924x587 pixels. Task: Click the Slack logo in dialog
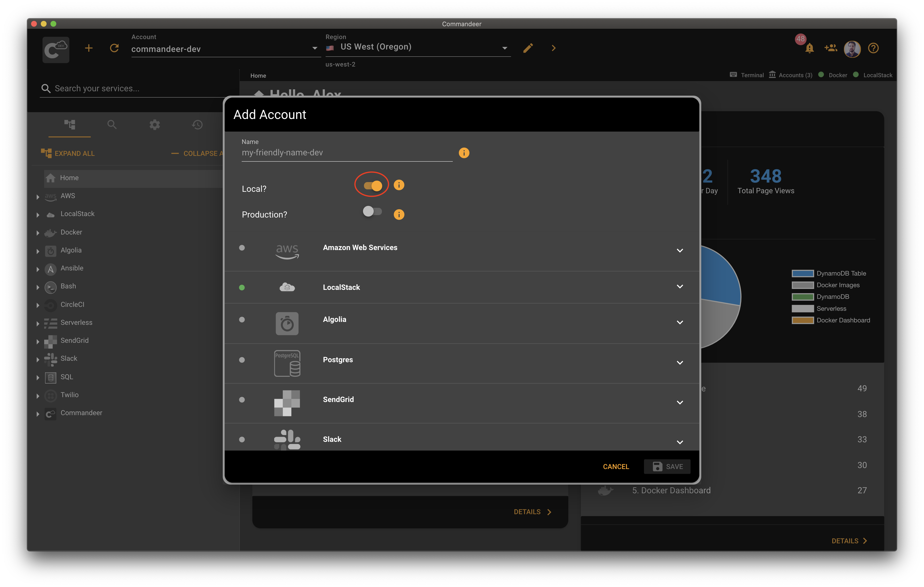287,440
